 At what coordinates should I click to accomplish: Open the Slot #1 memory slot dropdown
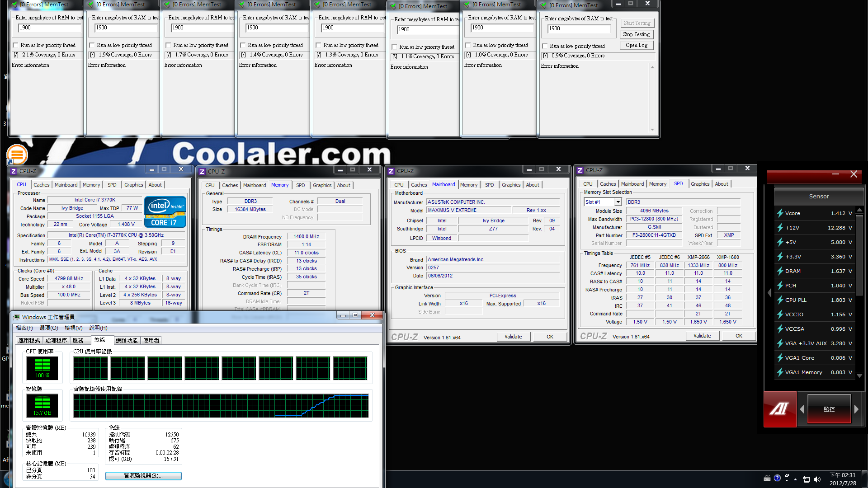pyautogui.click(x=618, y=202)
